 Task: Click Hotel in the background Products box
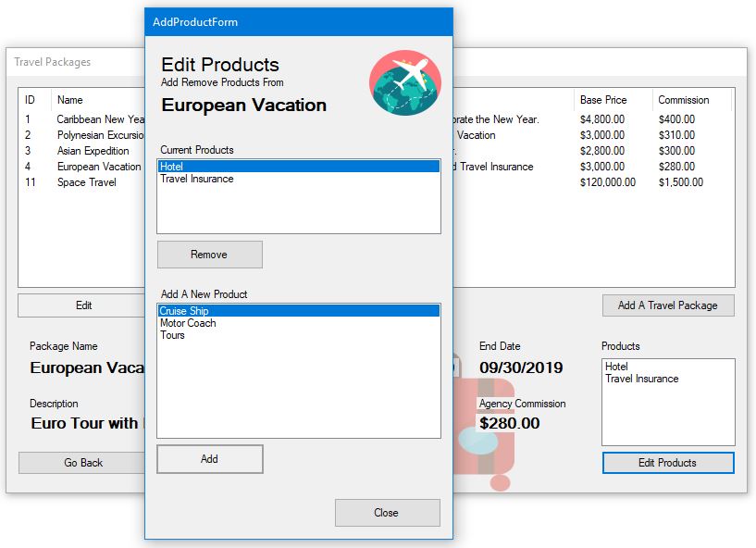(616, 367)
